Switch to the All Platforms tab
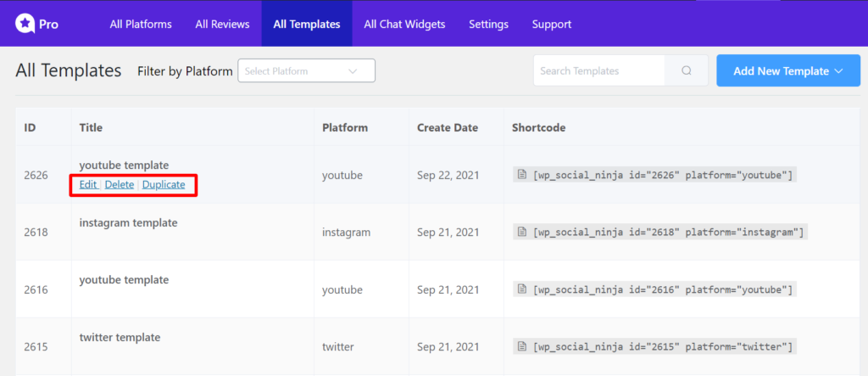Image resolution: width=868 pixels, height=376 pixels. click(141, 24)
